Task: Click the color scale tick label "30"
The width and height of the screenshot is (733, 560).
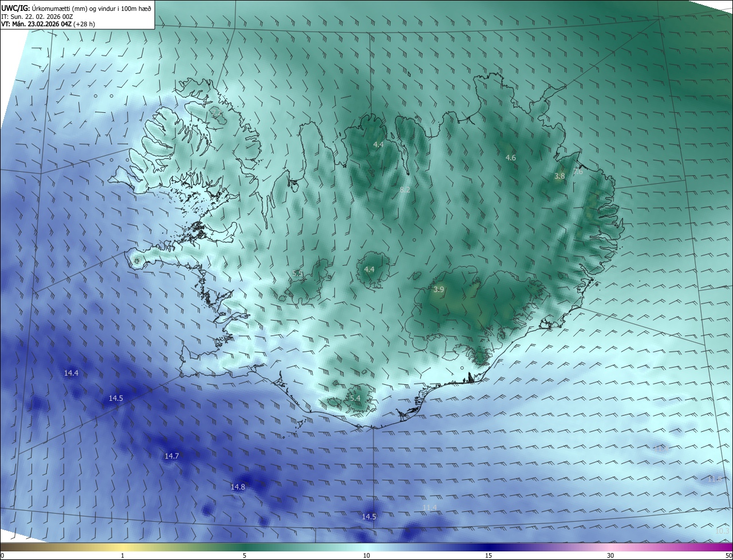Action: (610, 555)
